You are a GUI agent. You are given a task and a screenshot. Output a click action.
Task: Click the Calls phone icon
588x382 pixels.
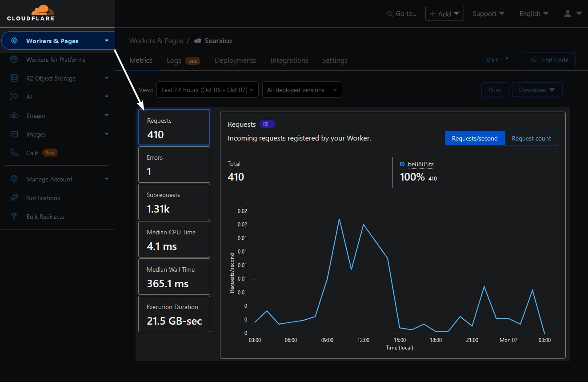14,153
